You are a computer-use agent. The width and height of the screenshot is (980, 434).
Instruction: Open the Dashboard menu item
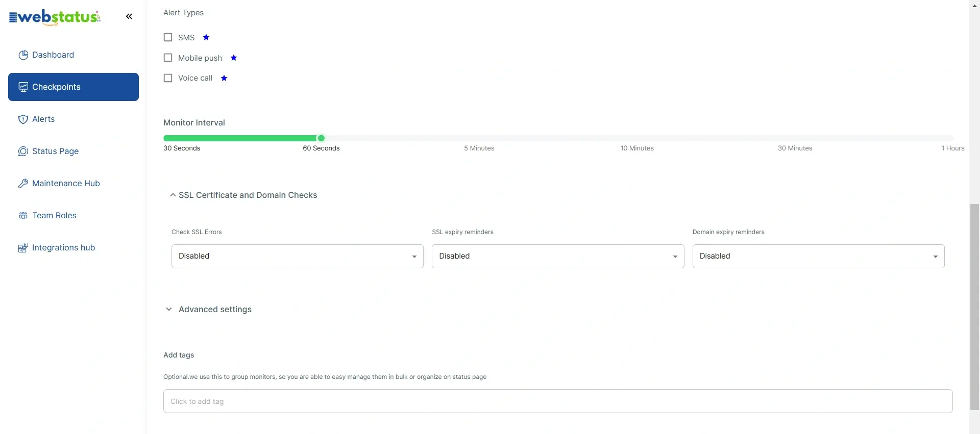coord(73,55)
